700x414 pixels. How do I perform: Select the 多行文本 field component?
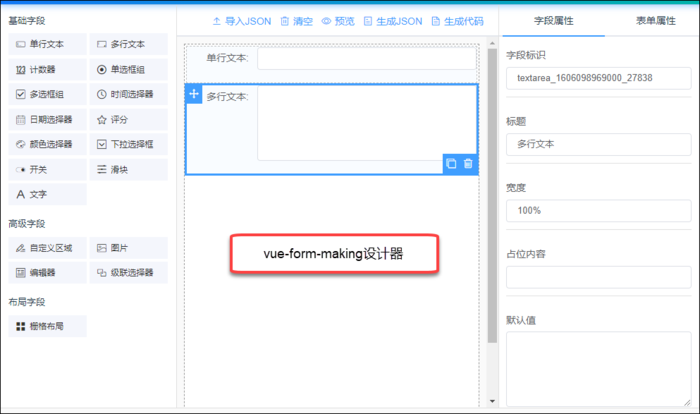129,44
